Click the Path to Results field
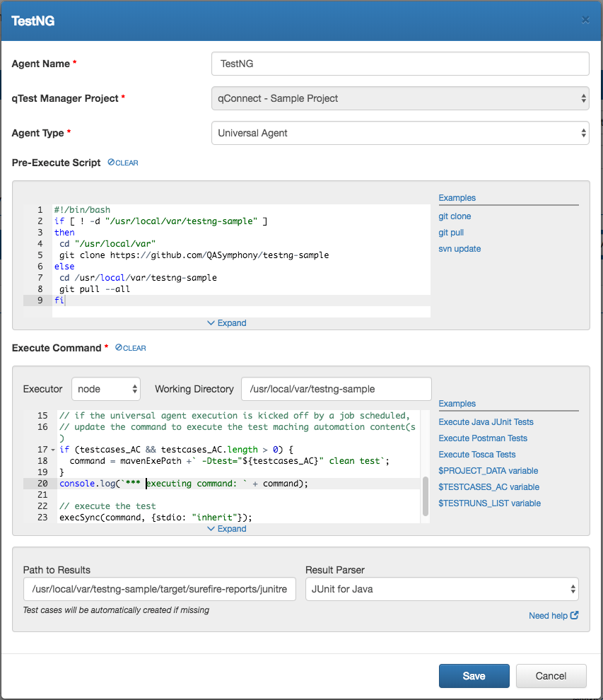603x700 pixels. pyautogui.click(x=160, y=588)
